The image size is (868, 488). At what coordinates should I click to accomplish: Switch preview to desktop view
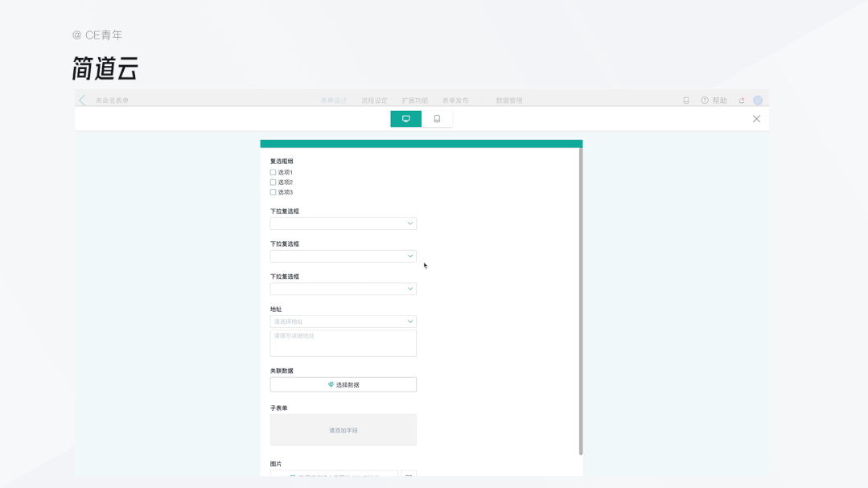click(x=405, y=119)
